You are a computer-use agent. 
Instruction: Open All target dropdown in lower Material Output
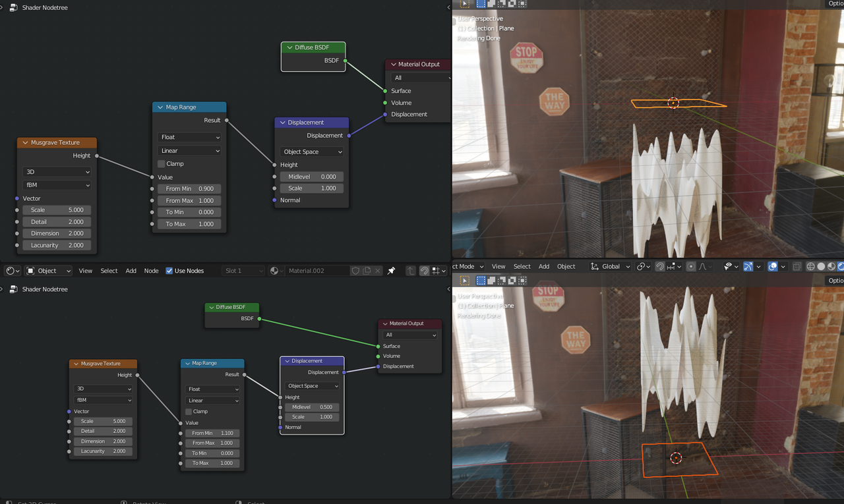410,335
